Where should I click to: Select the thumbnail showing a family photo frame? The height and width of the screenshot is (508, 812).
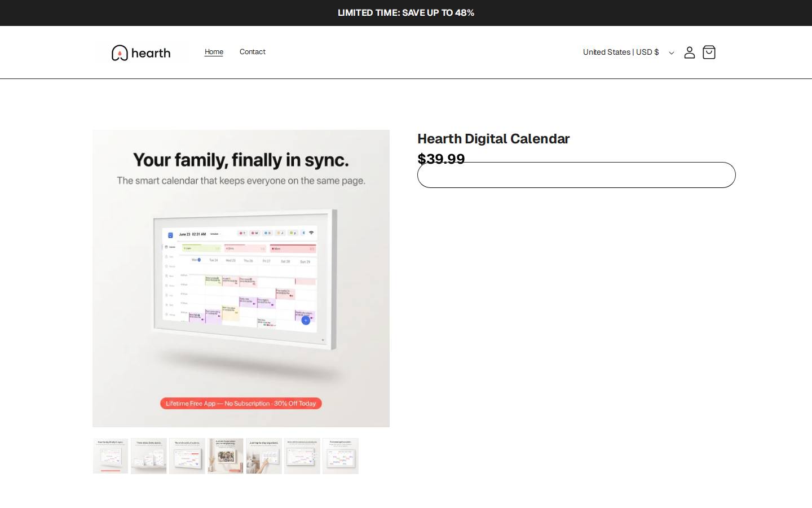point(226,456)
